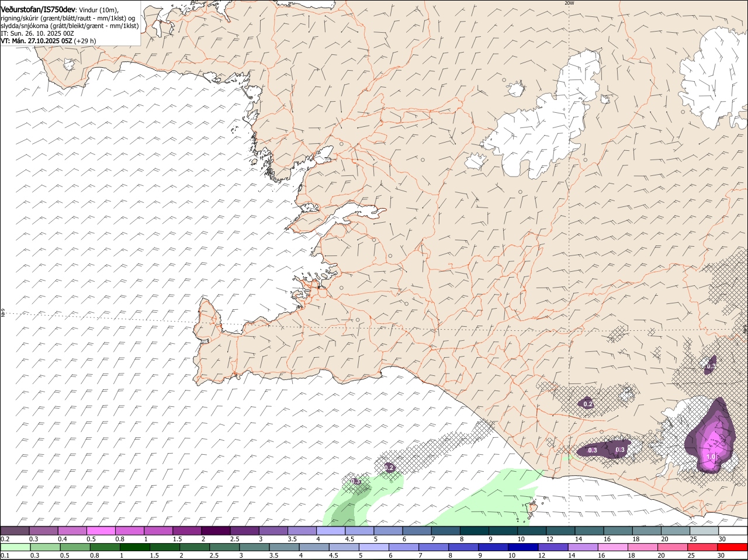Select lower legend pale green swatch above 0.1

click(x=15, y=547)
